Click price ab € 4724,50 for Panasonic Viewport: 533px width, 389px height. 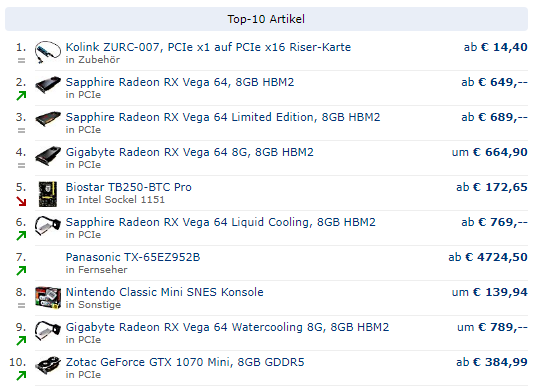pyautogui.click(x=488, y=257)
